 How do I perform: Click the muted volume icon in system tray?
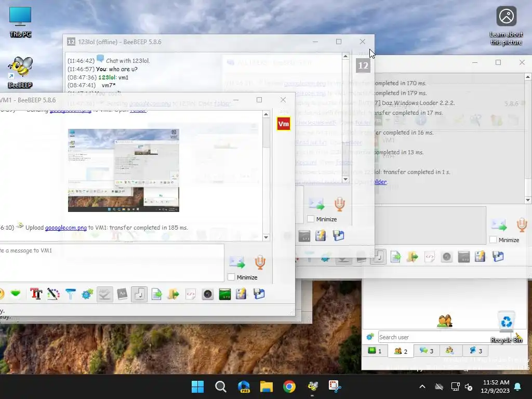click(x=469, y=387)
